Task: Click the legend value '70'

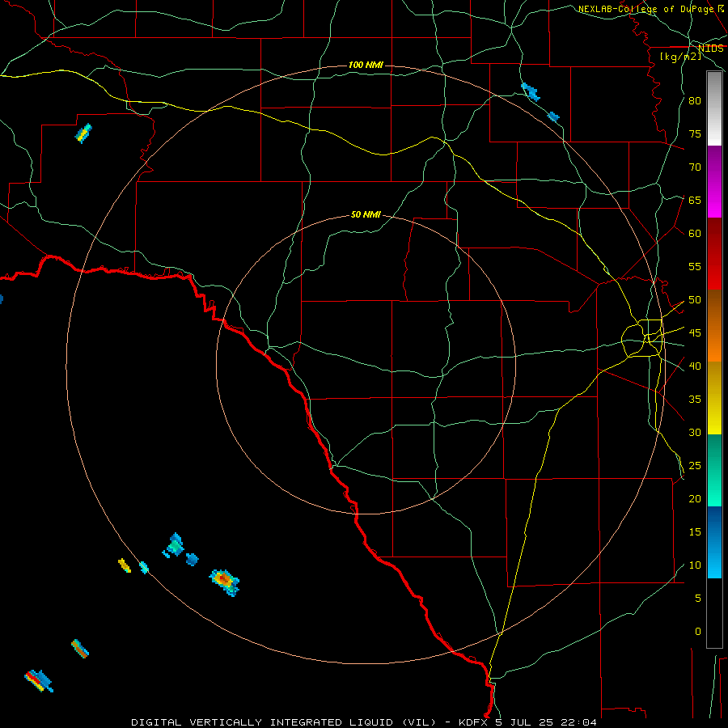Action: tap(695, 167)
